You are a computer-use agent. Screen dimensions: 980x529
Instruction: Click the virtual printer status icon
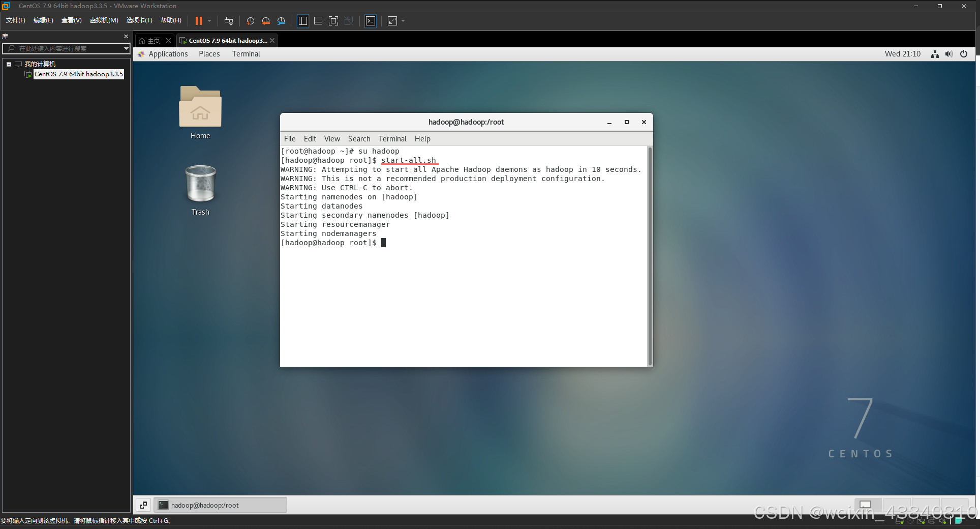coord(932,520)
